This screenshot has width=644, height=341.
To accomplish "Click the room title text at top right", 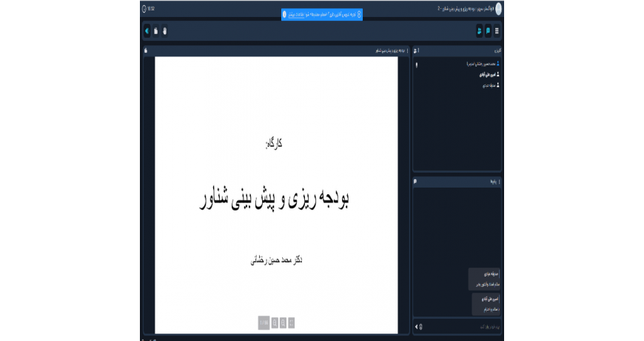I will (x=466, y=9).
